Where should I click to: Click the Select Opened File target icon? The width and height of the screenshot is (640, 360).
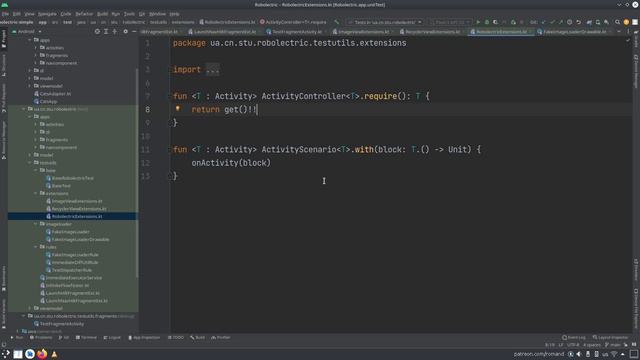[x=97, y=31]
